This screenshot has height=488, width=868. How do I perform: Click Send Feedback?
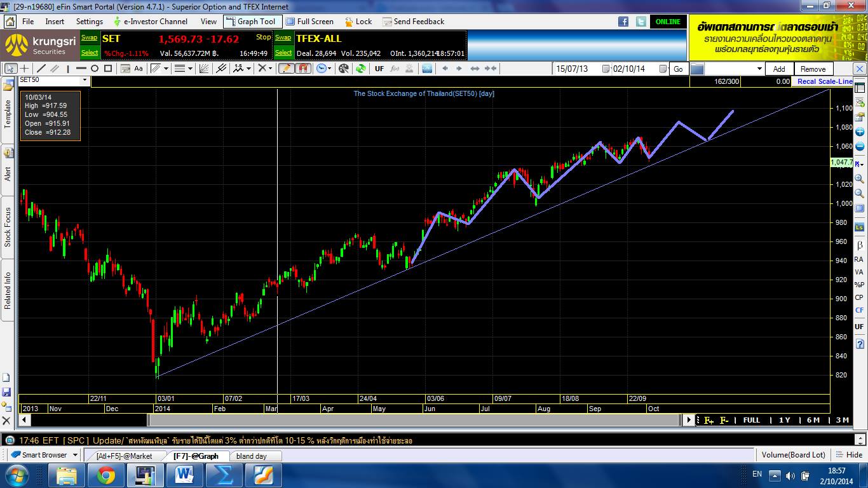point(413,22)
